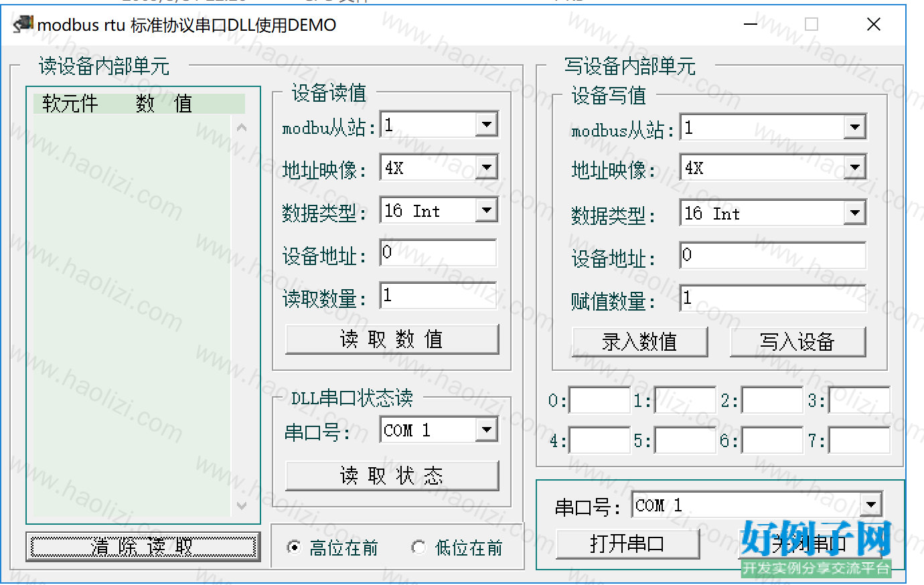The width and height of the screenshot is (924, 585).
Task: Expand the read 数据类型 16 Int dropdown
Action: pyautogui.click(x=487, y=210)
